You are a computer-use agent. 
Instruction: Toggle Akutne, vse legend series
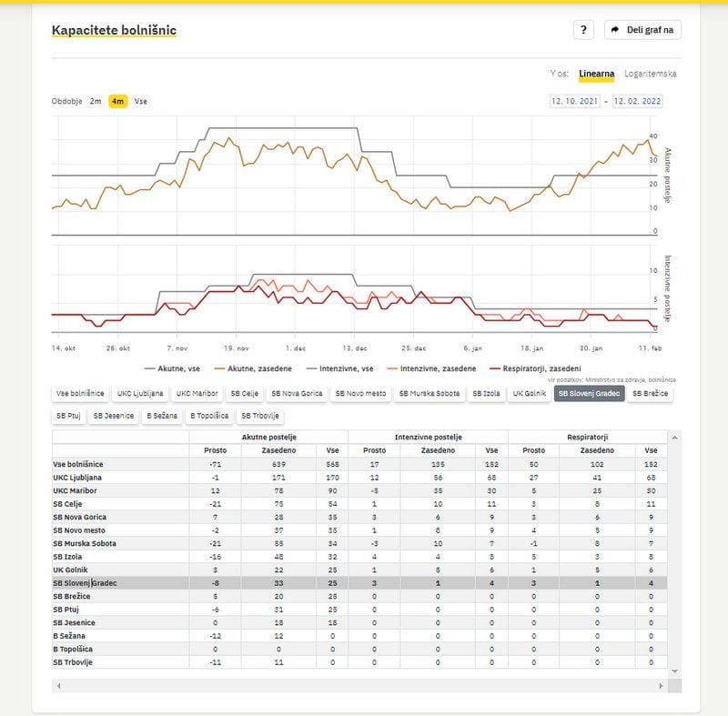(x=172, y=368)
